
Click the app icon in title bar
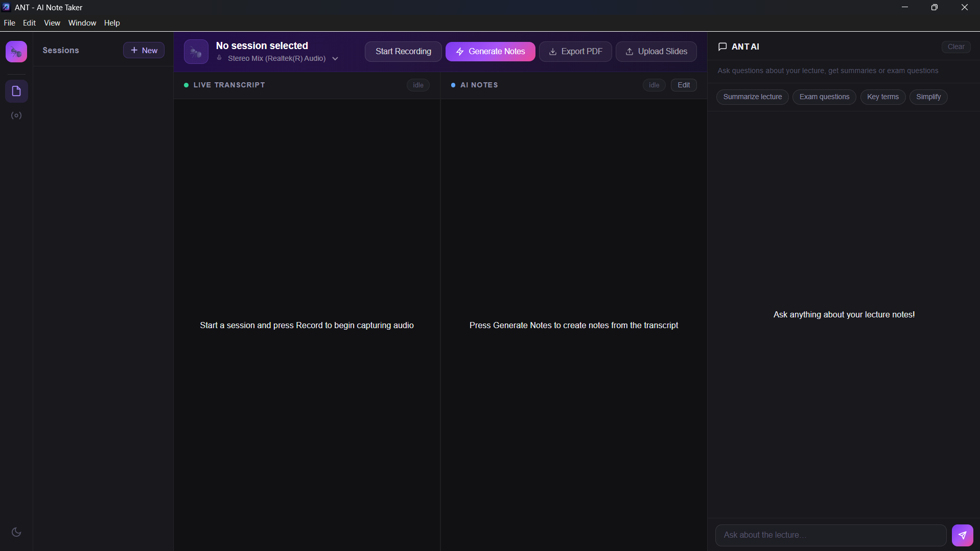coord(7,7)
